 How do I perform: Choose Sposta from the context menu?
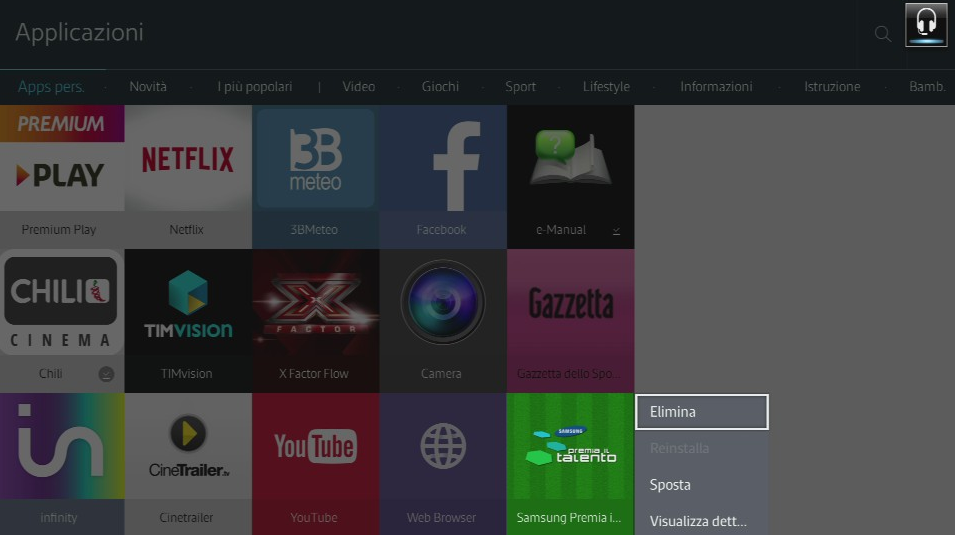(x=702, y=485)
